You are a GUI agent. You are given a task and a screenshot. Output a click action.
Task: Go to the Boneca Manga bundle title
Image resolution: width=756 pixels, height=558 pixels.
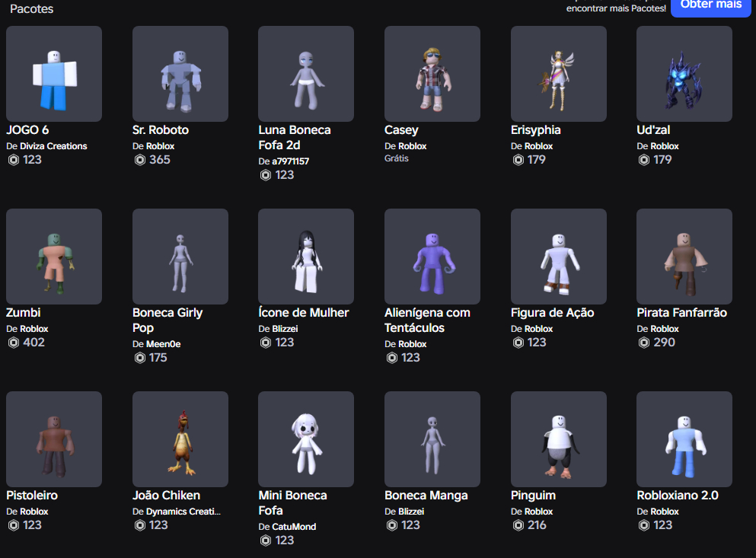tap(426, 496)
